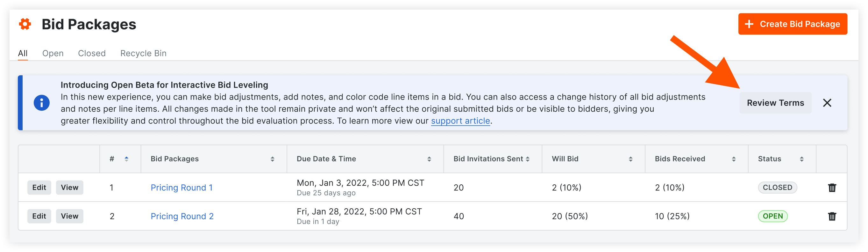Sort by Due Date & Time
The image size is (868, 252).
point(429,159)
